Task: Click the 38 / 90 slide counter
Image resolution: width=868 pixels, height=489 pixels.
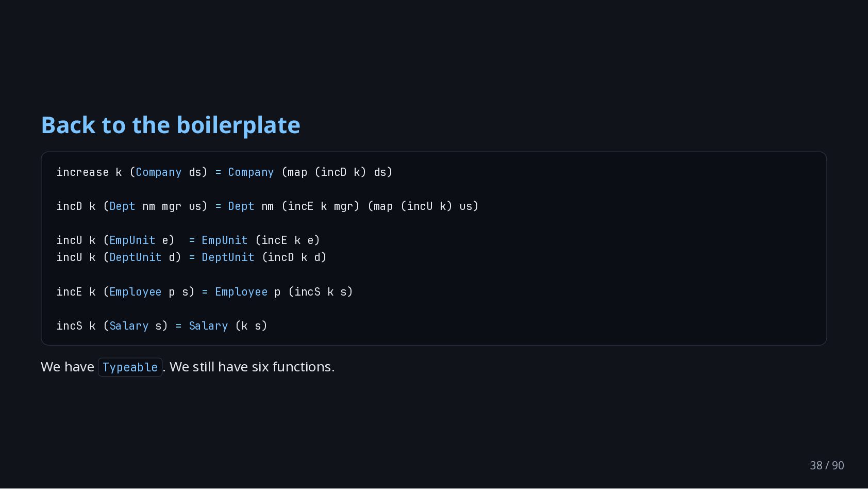Action: [x=827, y=465]
